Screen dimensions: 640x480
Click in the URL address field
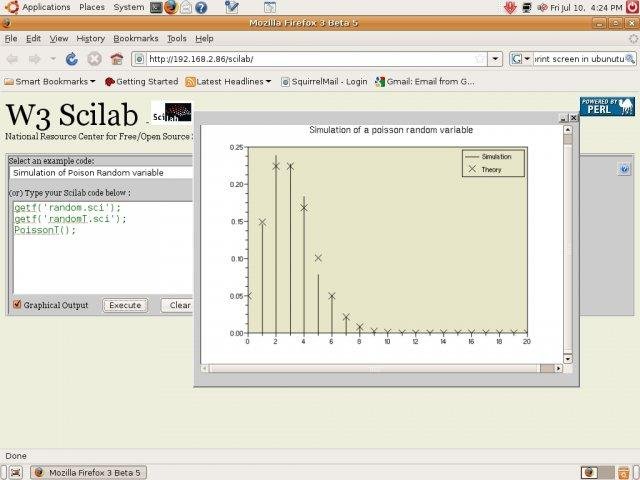point(310,59)
